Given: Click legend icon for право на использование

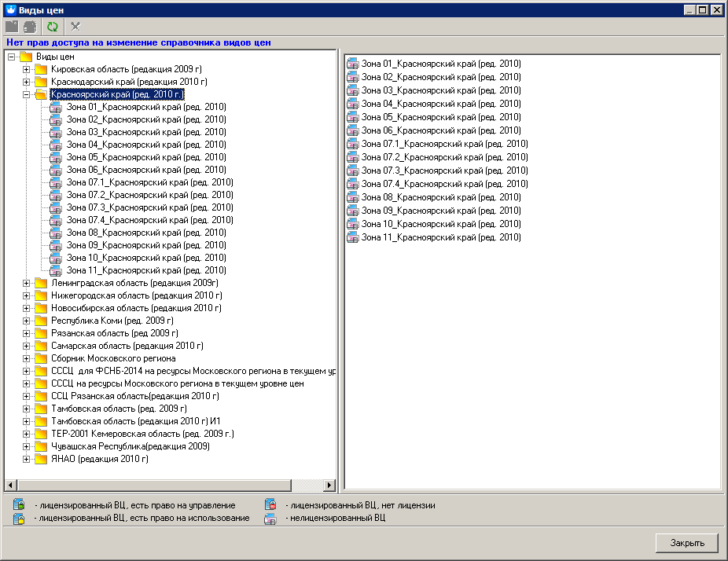Looking at the screenshot, I should tap(19, 519).
